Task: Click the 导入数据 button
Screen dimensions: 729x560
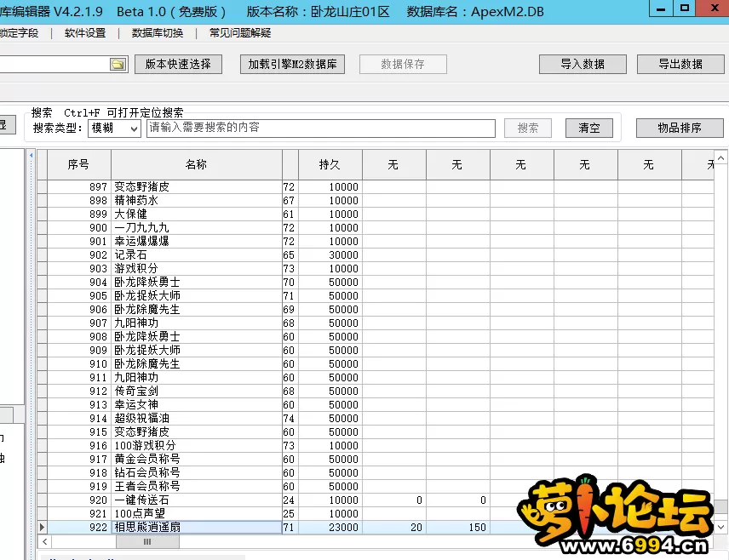Action: (583, 64)
